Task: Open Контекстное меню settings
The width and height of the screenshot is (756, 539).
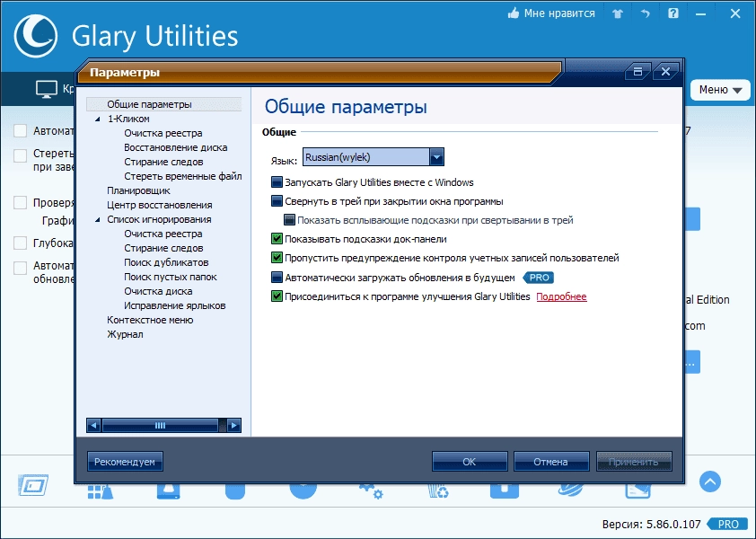Action: [x=150, y=320]
